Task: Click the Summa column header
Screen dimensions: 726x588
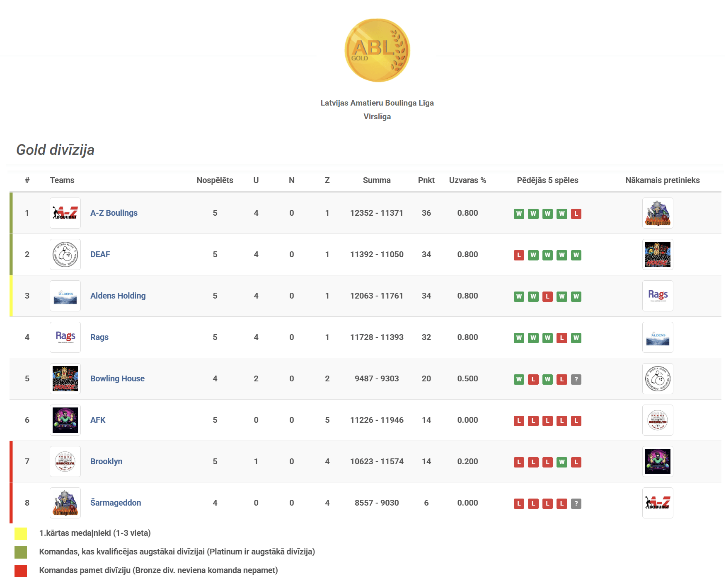Action: [x=377, y=180]
